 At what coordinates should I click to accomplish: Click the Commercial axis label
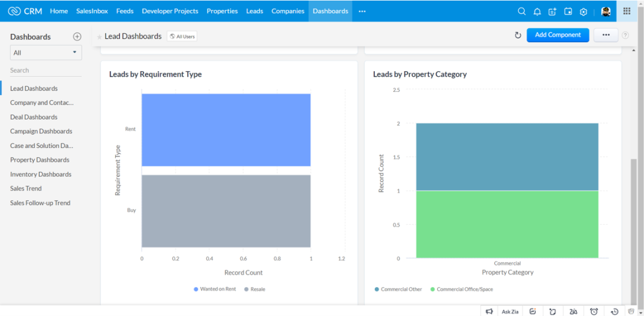(508, 263)
